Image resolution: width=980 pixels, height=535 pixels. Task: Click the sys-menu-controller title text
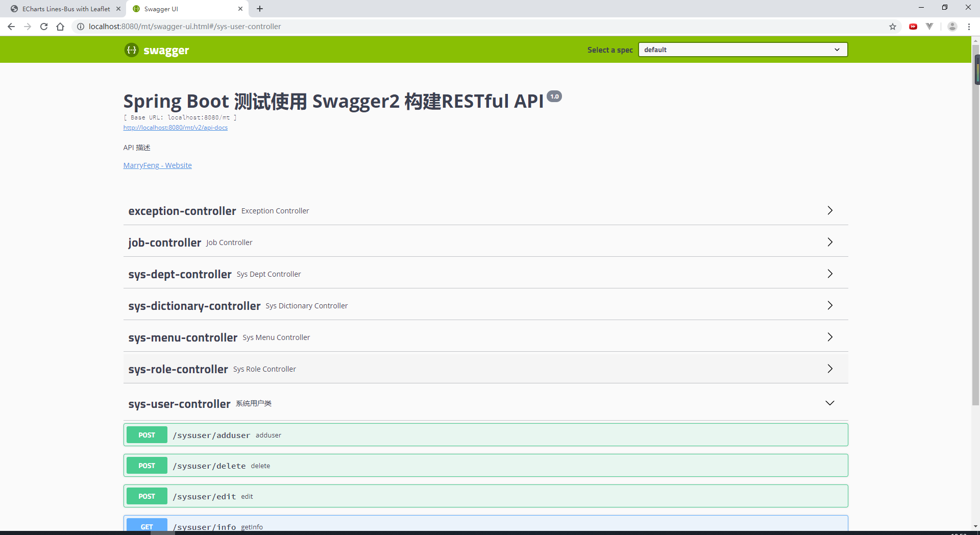183,337
